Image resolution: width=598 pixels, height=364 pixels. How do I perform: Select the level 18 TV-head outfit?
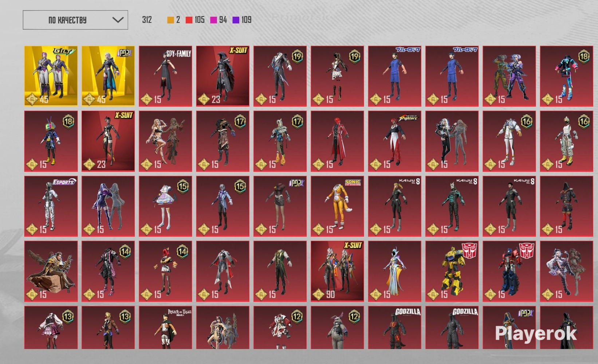(51, 141)
